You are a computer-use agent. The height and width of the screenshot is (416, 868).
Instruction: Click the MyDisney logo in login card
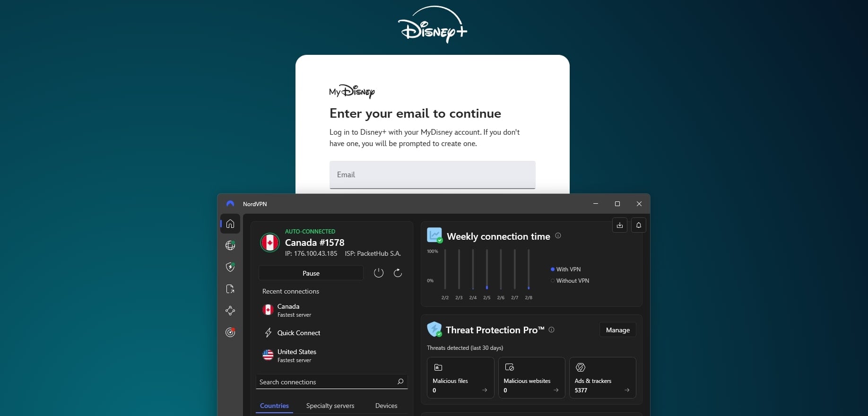pyautogui.click(x=352, y=91)
